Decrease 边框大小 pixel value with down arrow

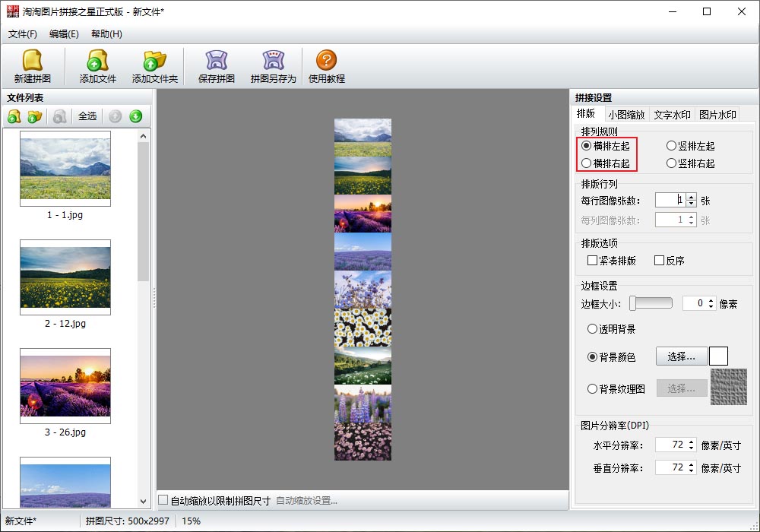[x=711, y=307]
